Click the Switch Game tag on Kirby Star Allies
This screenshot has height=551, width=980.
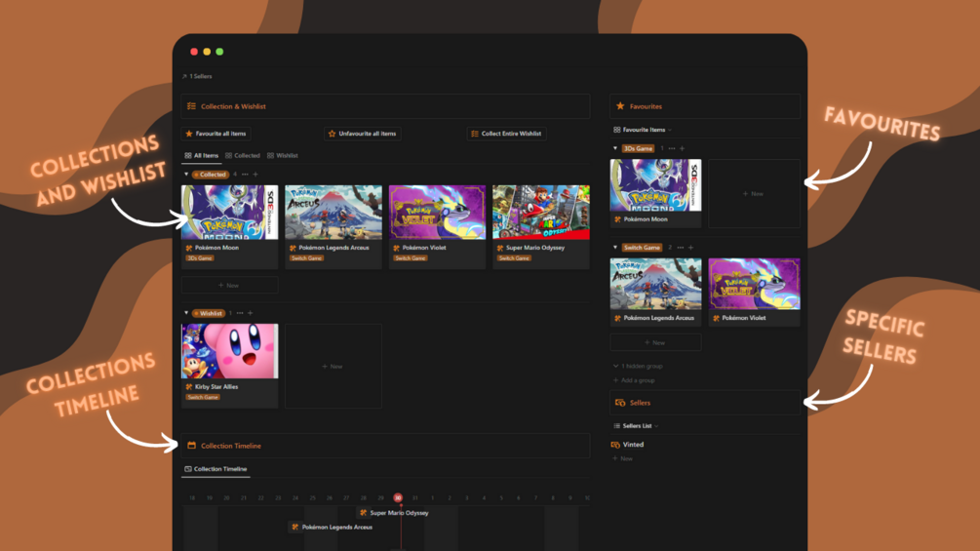[x=203, y=397]
